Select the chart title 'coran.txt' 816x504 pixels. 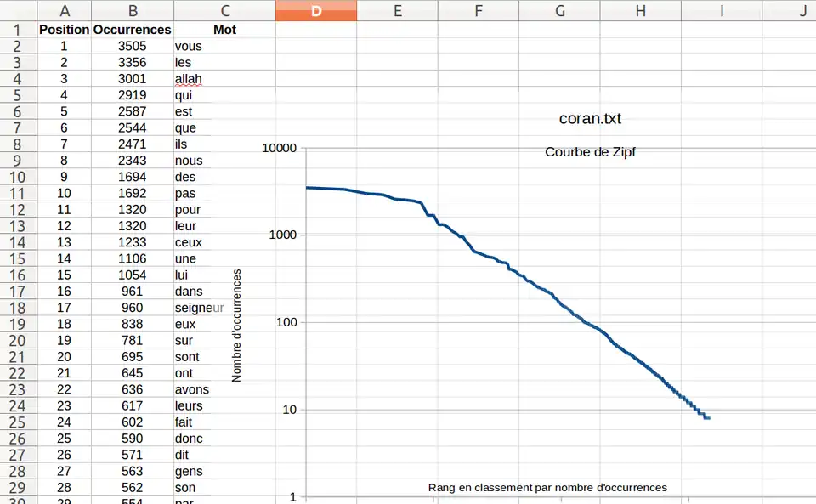[590, 120]
